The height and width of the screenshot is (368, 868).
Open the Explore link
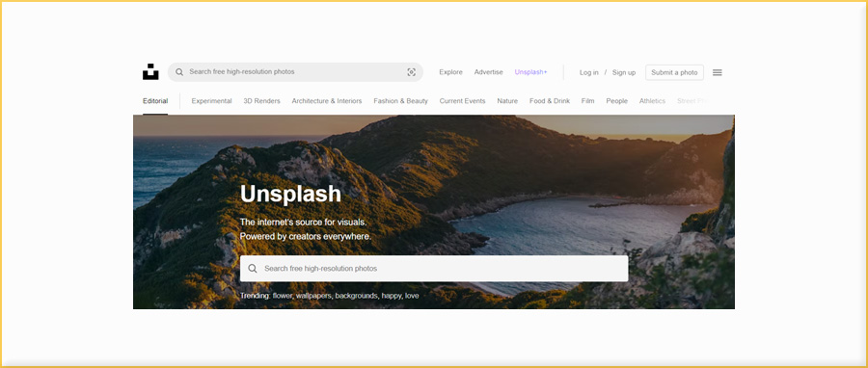(450, 72)
